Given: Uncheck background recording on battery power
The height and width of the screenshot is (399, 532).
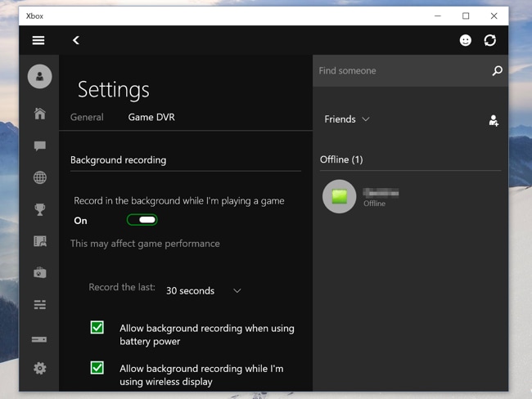Looking at the screenshot, I should pyautogui.click(x=97, y=328).
